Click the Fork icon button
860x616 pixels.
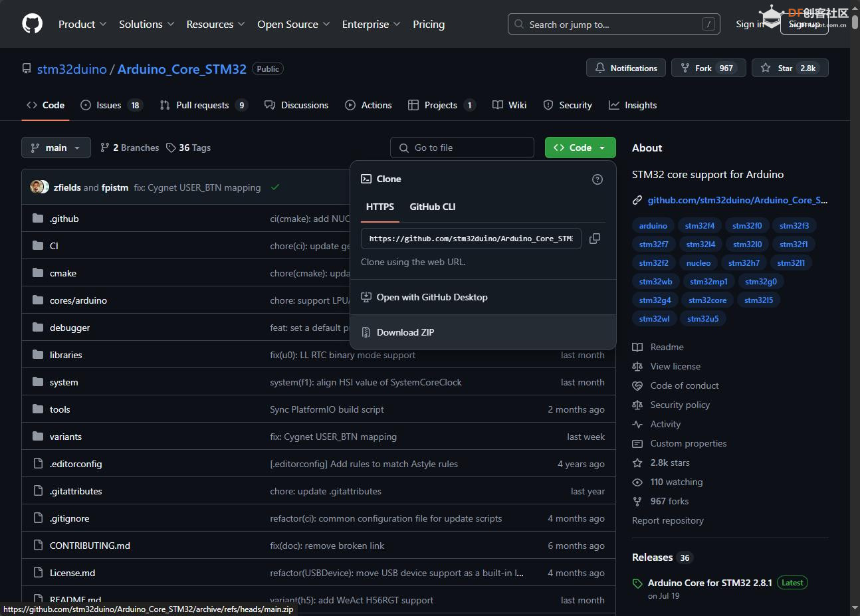point(707,68)
